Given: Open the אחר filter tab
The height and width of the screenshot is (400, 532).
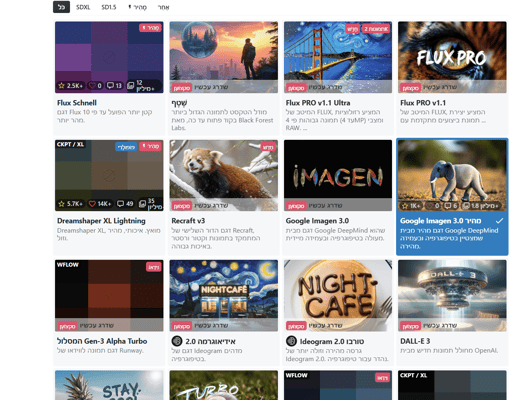Looking at the screenshot, I should pyautogui.click(x=163, y=7).
